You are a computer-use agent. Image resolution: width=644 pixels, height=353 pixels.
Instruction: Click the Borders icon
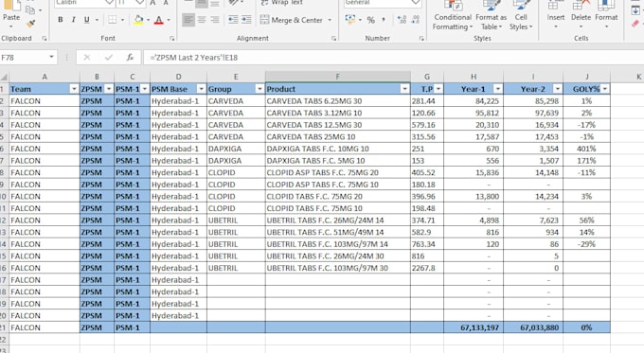click(x=112, y=20)
